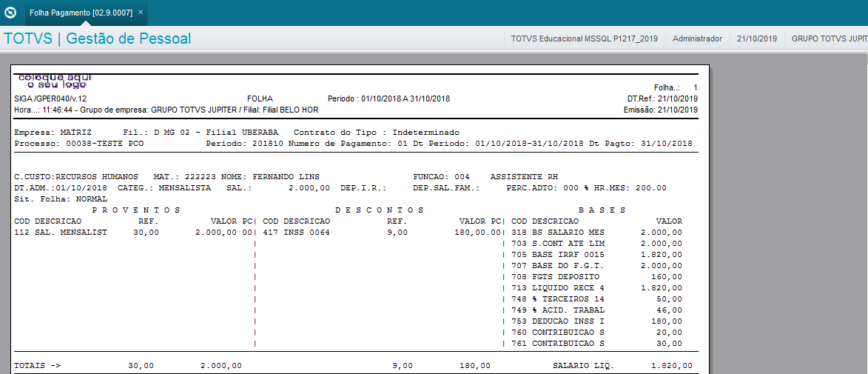The image size is (868, 374).
Task: Click the 708 FGTS DEPOSITO row
Action: tap(596, 277)
